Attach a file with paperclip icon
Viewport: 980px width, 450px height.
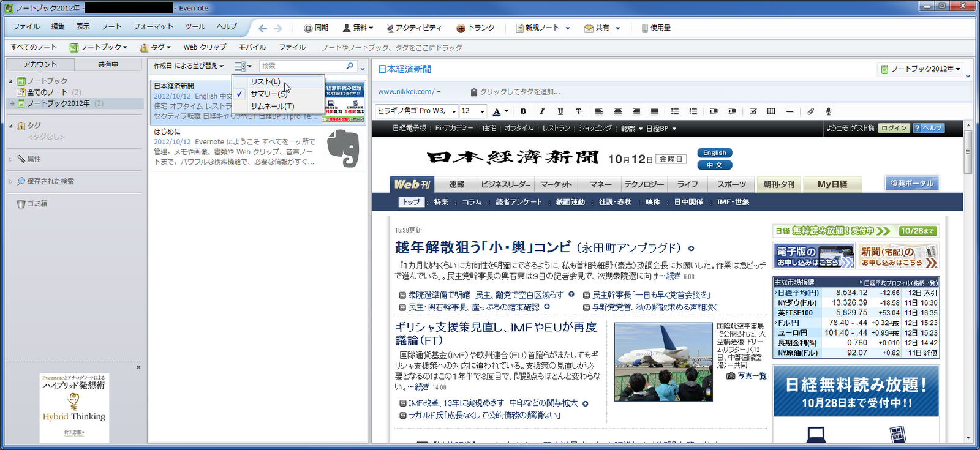[810, 111]
